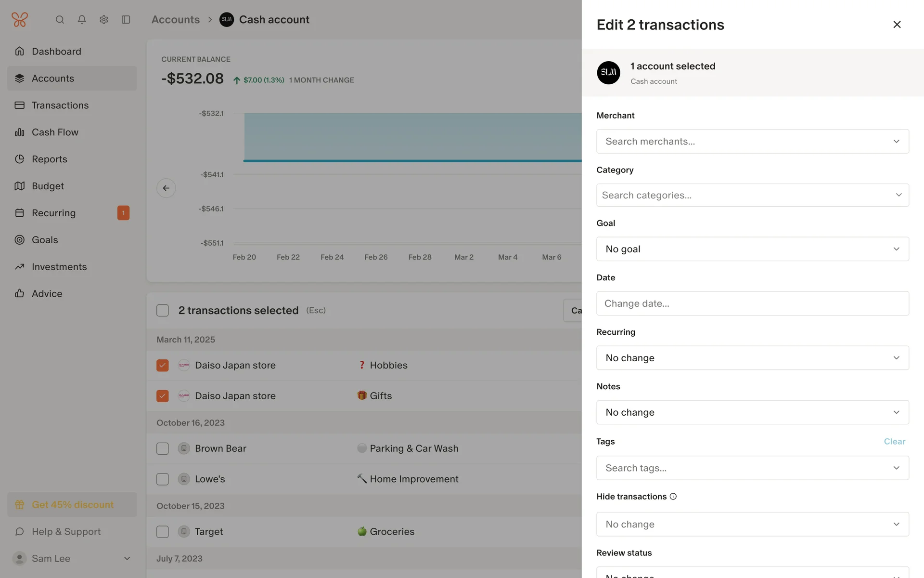Toggle the sidebar panel icon
The image size is (924, 578).
(x=126, y=20)
